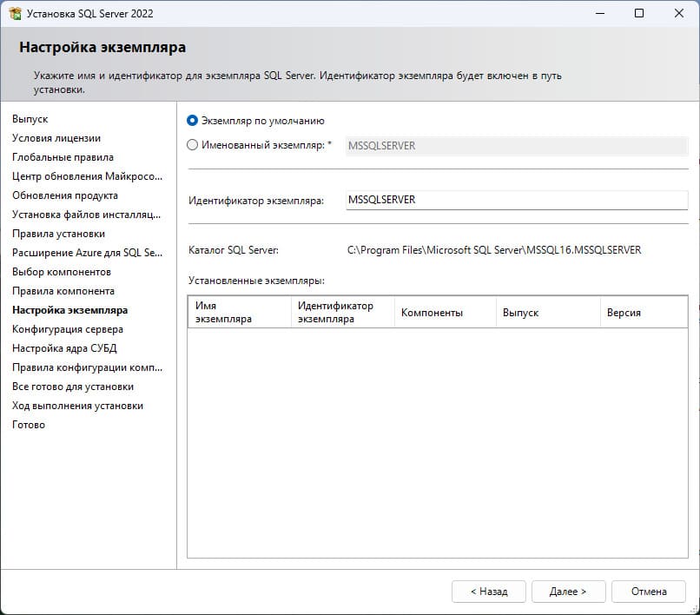
Task: Open the Условия лицензии step
Action: 56,138
